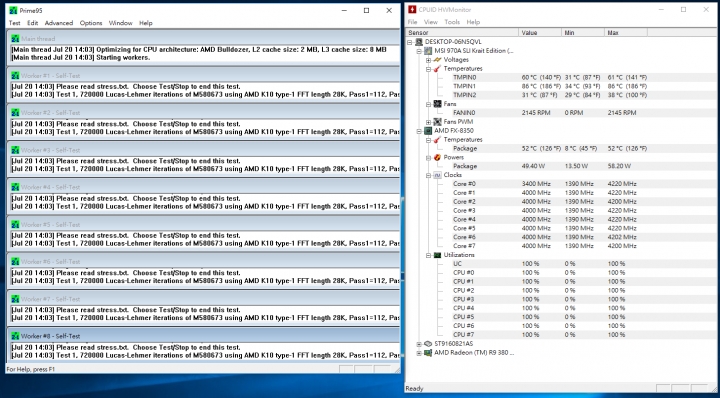Click the ST9160821AS hard drive icon

point(428,344)
